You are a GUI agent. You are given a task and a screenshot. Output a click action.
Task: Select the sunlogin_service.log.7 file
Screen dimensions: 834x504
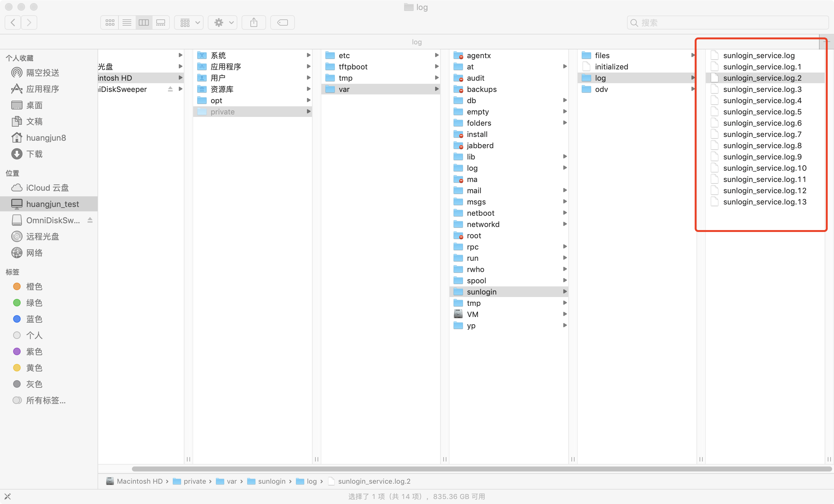[x=761, y=134]
